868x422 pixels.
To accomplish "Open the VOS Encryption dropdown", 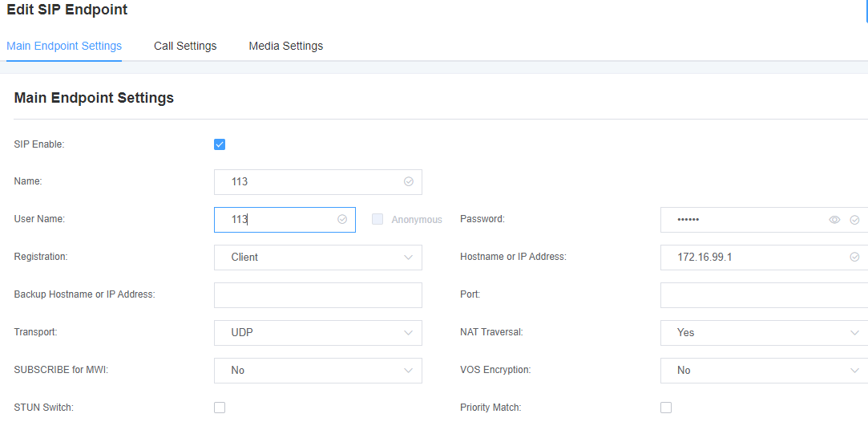I will (764, 371).
